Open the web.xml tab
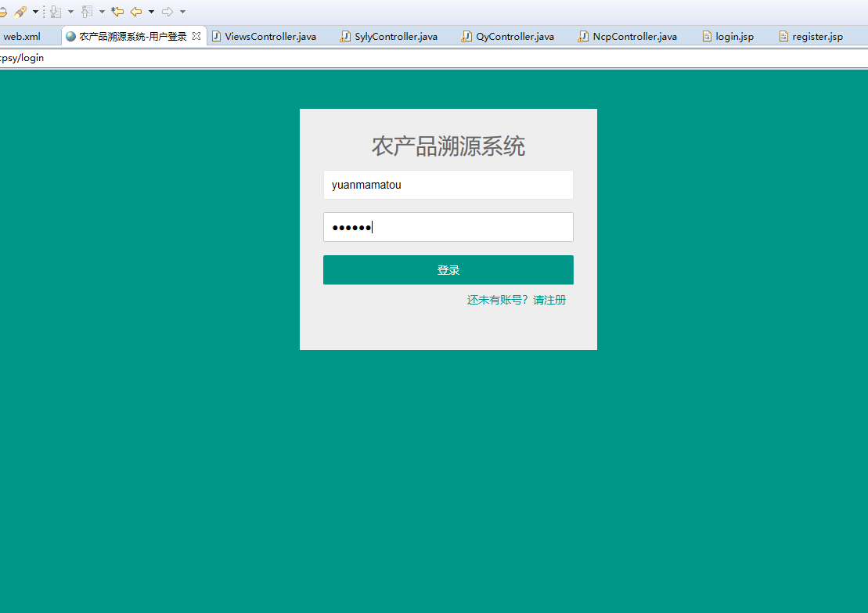This screenshot has height=613, width=868. 22,35
